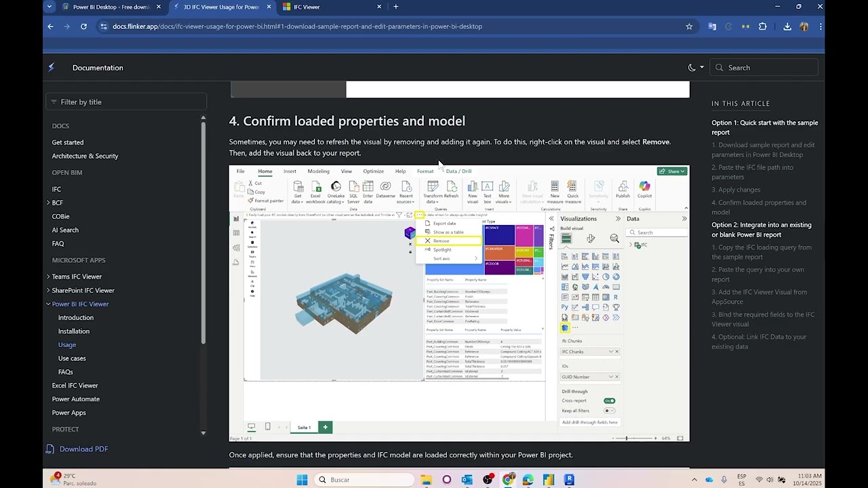Show hidden system tray icons chevron
The height and width of the screenshot is (488, 868).
pos(695,480)
